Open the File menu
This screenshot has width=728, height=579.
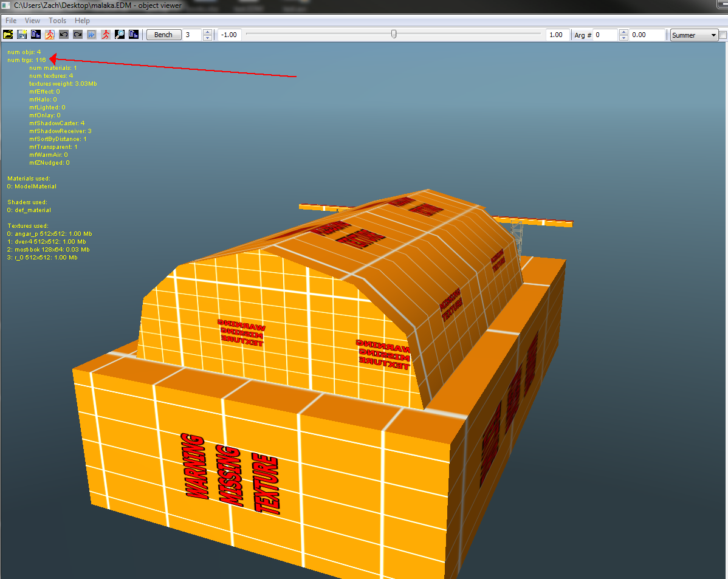[11, 21]
